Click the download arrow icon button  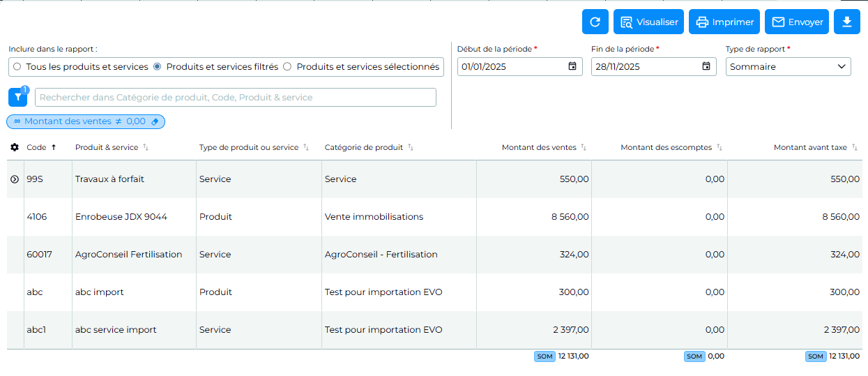(x=847, y=22)
